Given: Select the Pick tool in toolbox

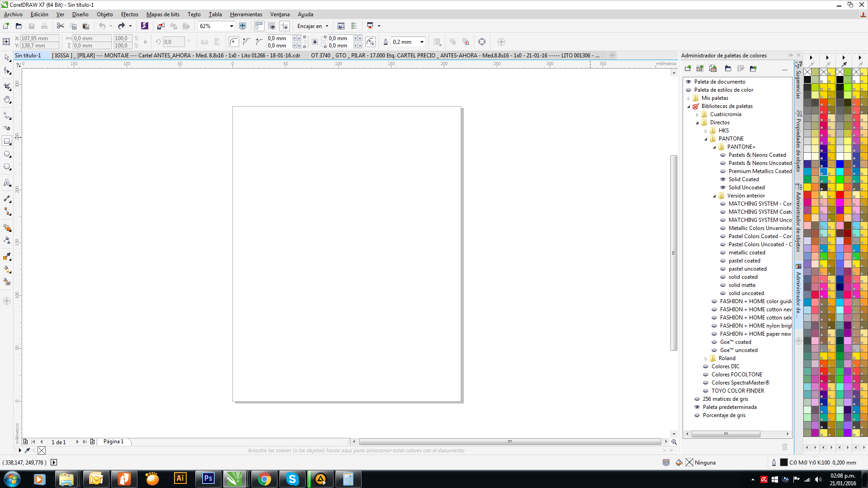Looking at the screenshot, I should click(7, 57).
